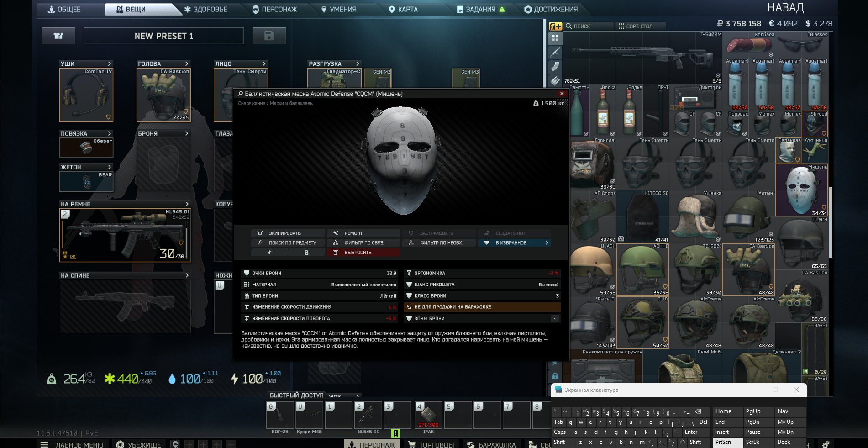
Task: Click the red ВЫБРОСИТЬ button
Action: pyautogui.click(x=363, y=253)
